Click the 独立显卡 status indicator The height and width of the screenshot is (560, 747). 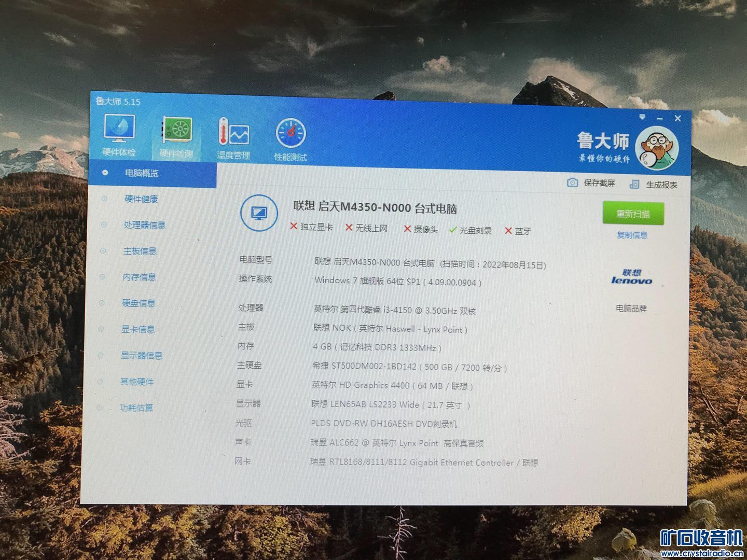[x=311, y=227]
